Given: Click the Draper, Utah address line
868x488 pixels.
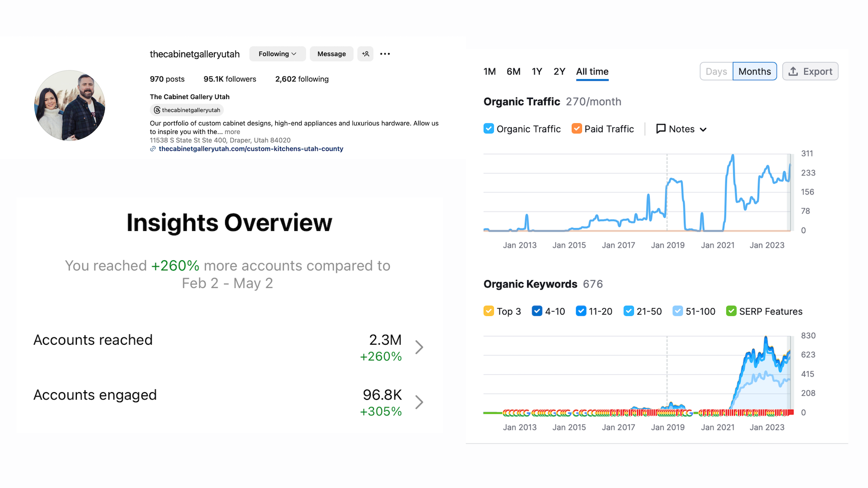Looking at the screenshot, I should 220,141.
